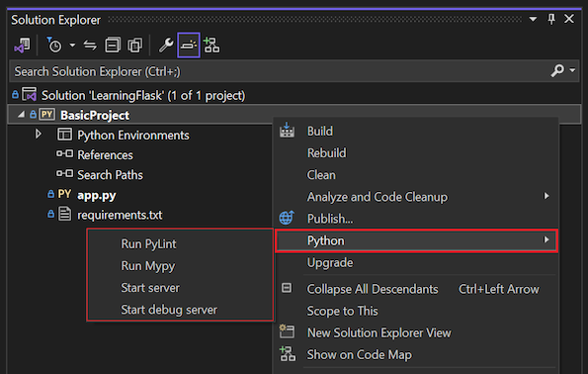This screenshot has height=374, width=588.
Task: Select the app.py file
Action: 97,195
